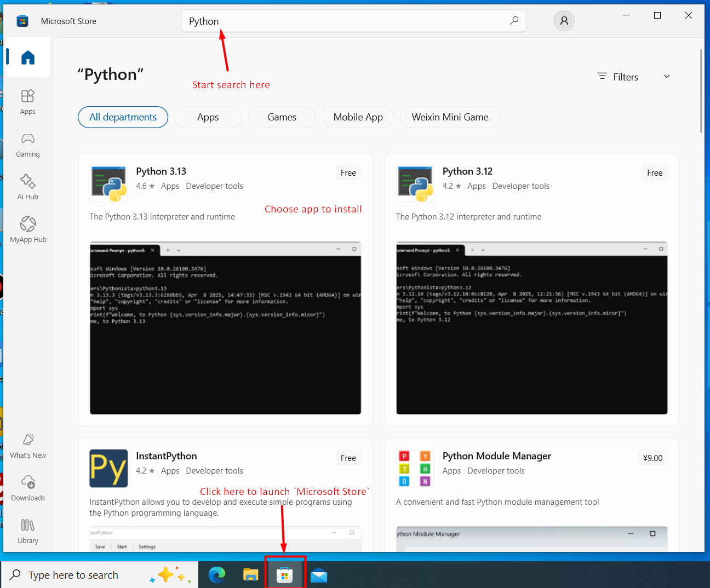
Task: Open Downloads in sidebar
Action: click(x=28, y=489)
